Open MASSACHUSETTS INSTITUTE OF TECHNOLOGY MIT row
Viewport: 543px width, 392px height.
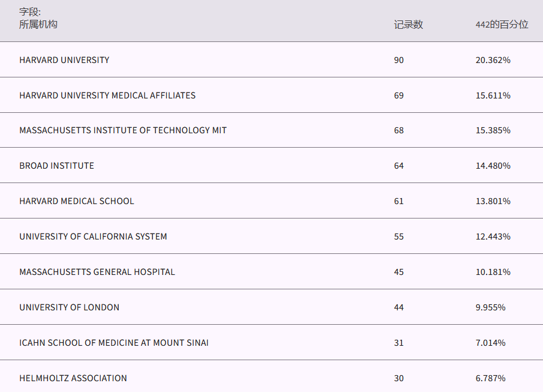[123, 130]
